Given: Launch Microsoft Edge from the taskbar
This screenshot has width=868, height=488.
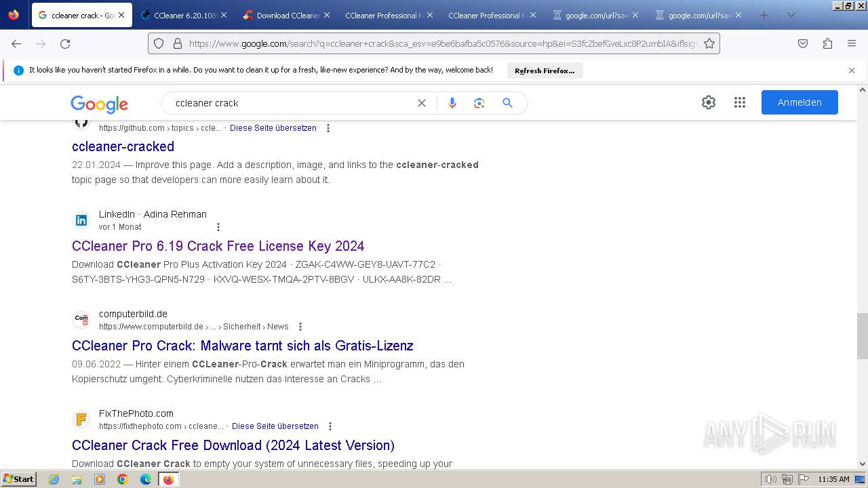Looking at the screenshot, I should click(145, 479).
